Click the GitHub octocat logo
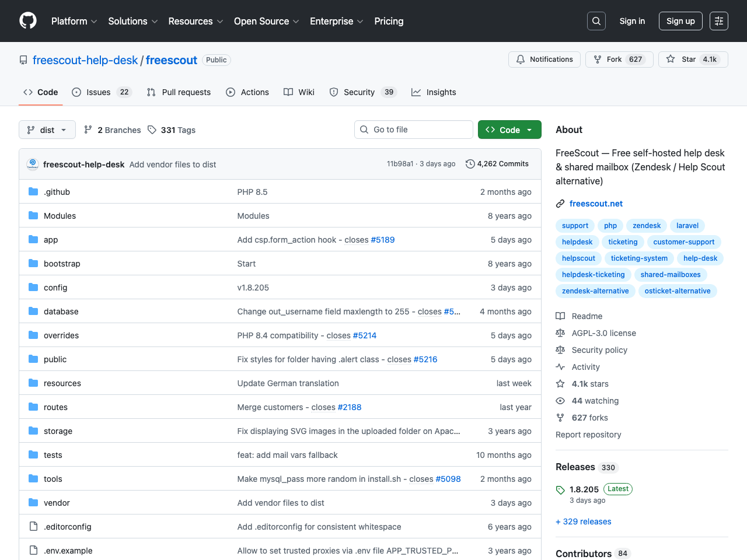Viewport: 747px width, 560px height. click(27, 20)
